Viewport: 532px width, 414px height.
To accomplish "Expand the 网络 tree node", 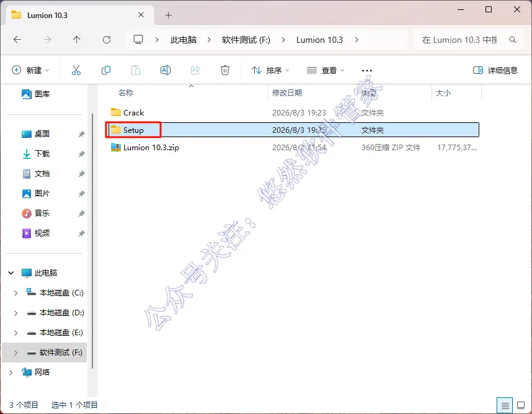I will 11,372.
